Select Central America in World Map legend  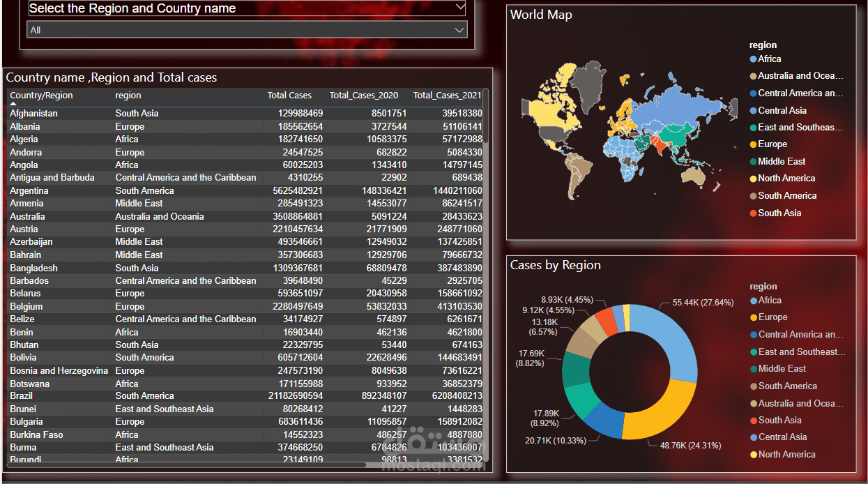point(796,93)
